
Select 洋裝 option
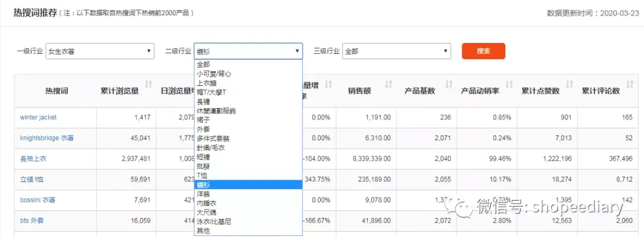coord(248,194)
